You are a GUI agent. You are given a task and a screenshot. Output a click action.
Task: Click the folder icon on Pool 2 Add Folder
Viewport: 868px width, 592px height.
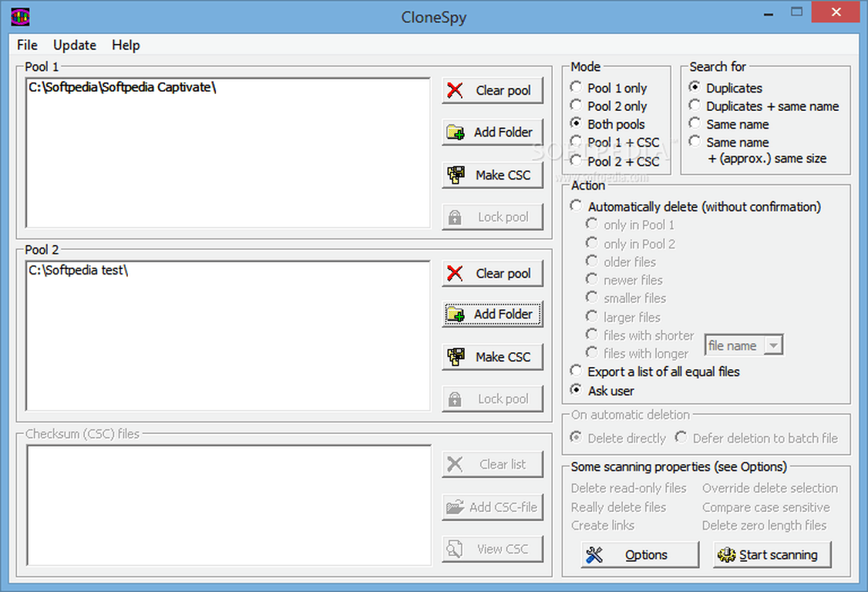(456, 314)
